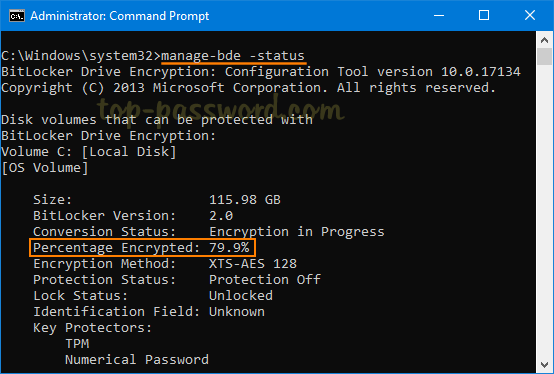Click the Percentage Encrypted 79.9% line
The image size is (554, 374).
(x=142, y=248)
